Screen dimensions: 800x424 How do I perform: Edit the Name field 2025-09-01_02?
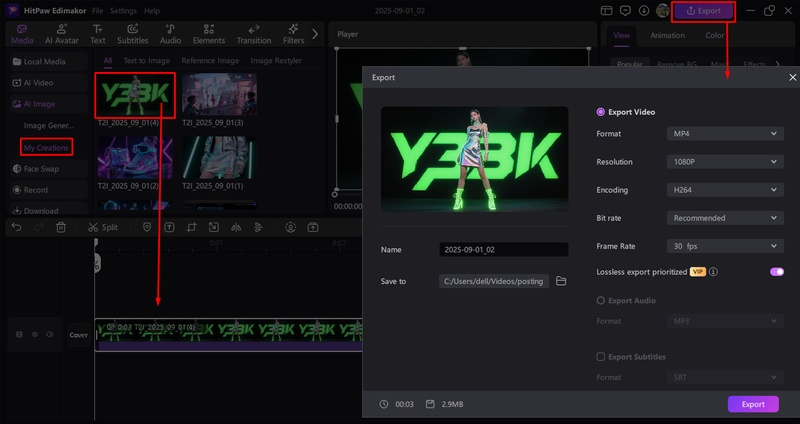(x=504, y=250)
